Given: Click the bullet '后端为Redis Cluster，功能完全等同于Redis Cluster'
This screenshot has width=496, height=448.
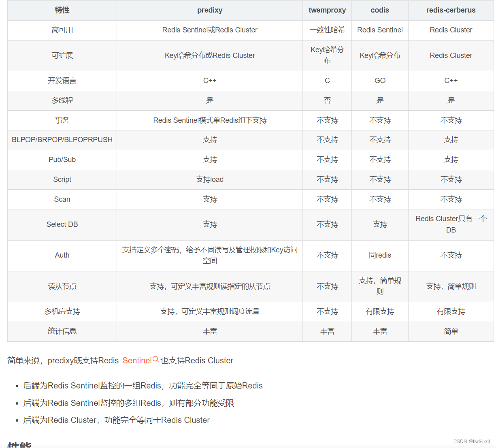Looking at the screenshot, I should [117, 420].
